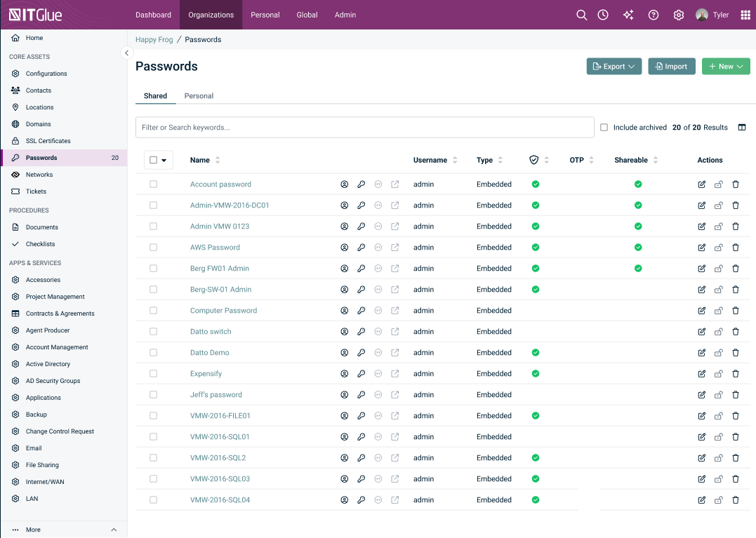This screenshot has width=756, height=538.
Task: Open the New dropdown menu
Action: click(x=726, y=67)
